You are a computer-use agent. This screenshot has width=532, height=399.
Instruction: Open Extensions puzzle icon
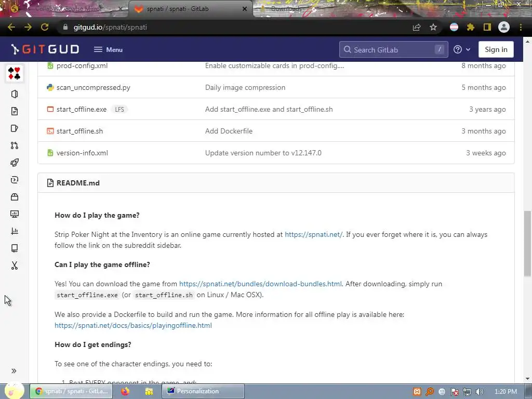471,27
